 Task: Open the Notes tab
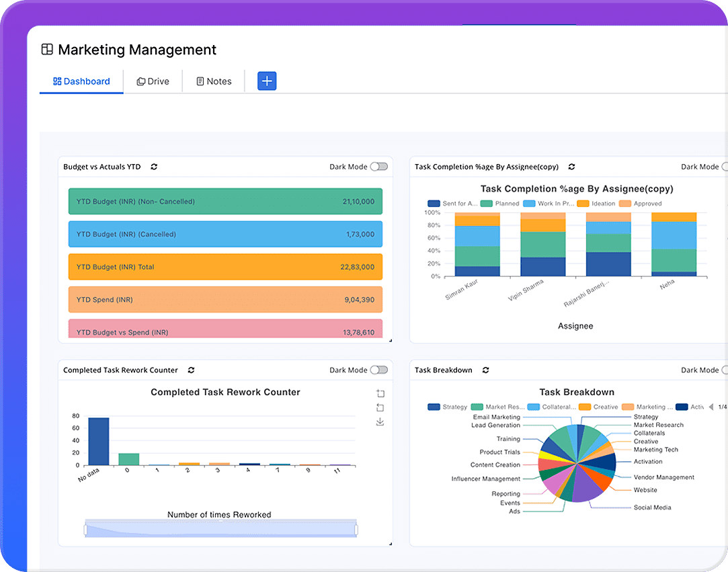214,81
